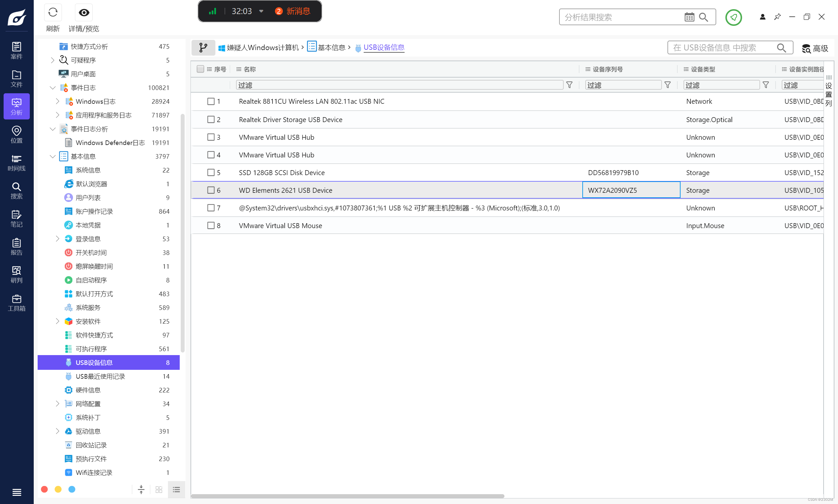The width and height of the screenshot is (838, 504).
Task: Click the green shield status icon
Action: coord(733,17)
